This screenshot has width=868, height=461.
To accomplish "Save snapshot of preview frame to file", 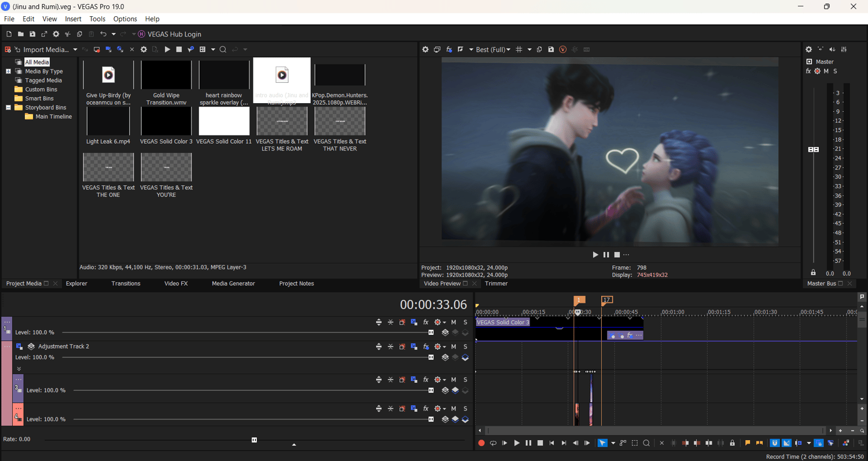I will (551, 50).
